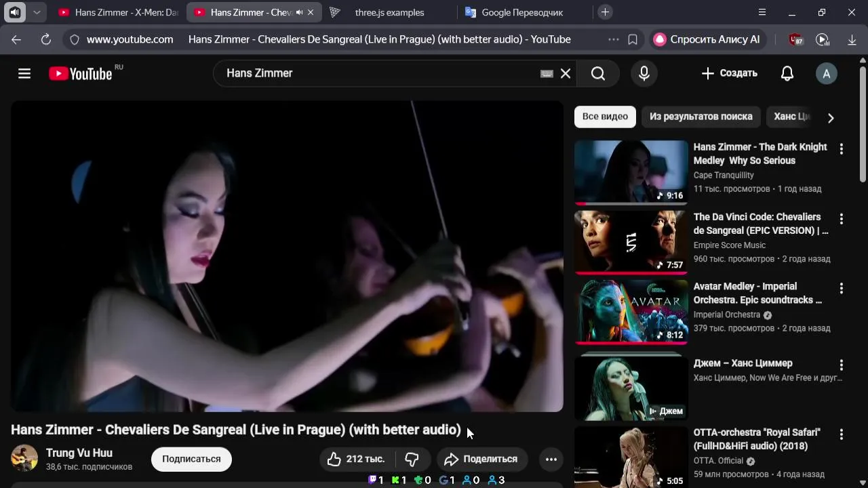Click the Twitch viewer count icon

pos(372,480)
